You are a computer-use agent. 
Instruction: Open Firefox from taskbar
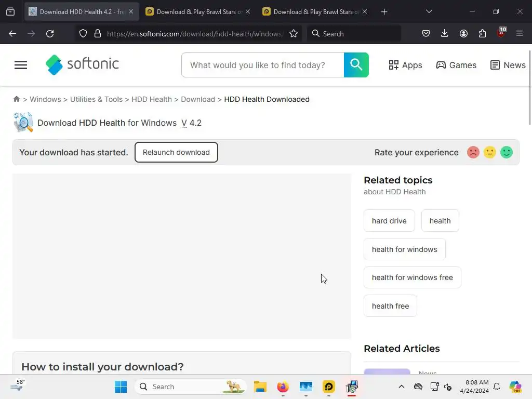click(x=283, y=387)
